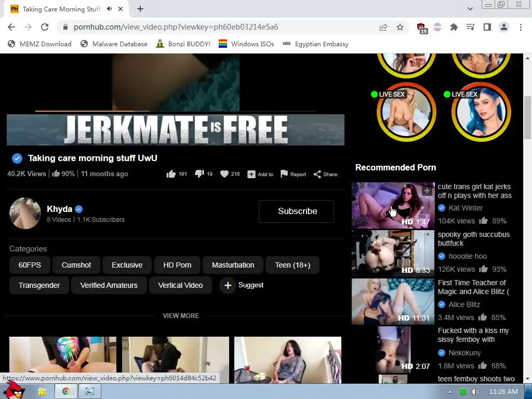
Task: Click the share page icon in address bar
Action: click(x=383, y=27)
